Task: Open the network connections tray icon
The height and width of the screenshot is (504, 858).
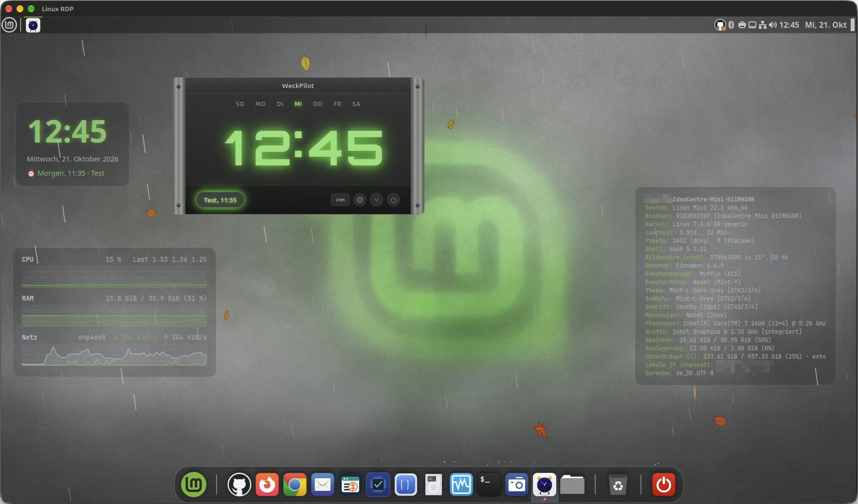Action: [x=763, y=25]
